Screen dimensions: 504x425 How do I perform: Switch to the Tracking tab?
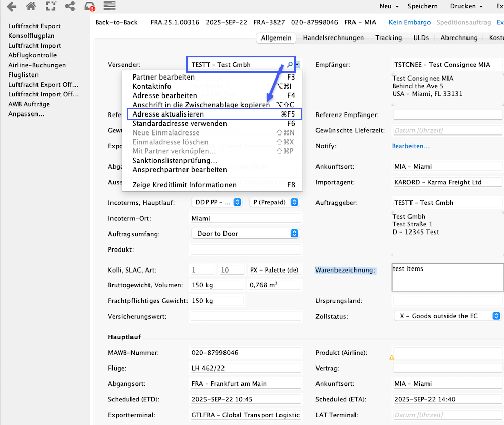(x=388, y=38)
